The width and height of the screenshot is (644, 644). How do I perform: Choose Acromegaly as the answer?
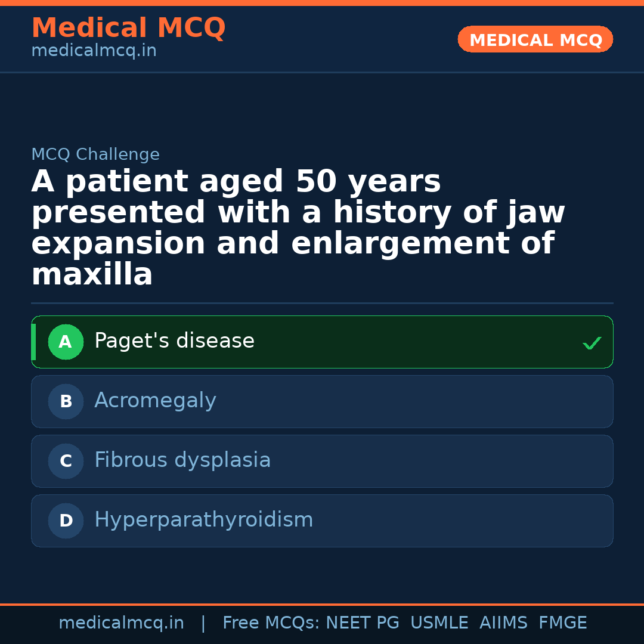pyautogui.click(x=155, y=401)
